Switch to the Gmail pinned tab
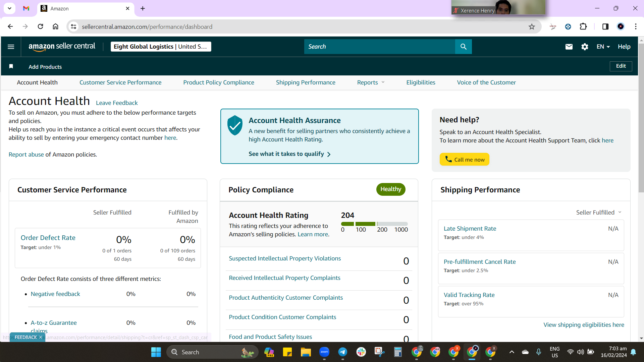The image size is (644, 362). tap(26, 8)
